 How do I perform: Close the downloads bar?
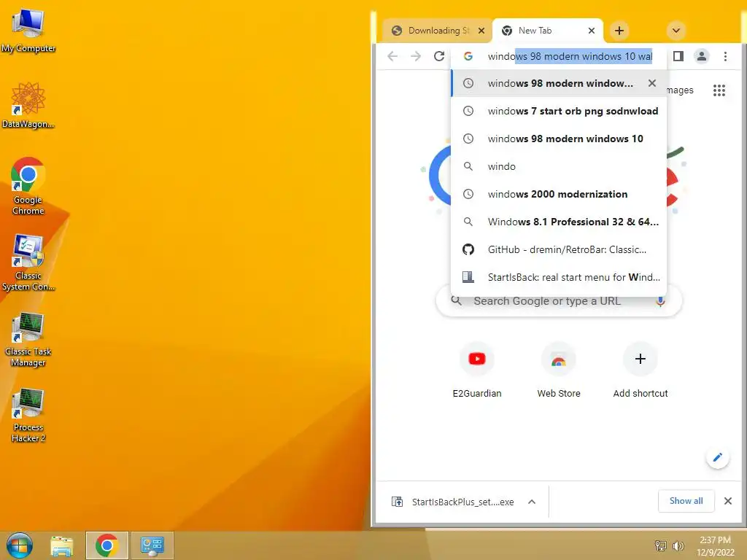[728, 501]
